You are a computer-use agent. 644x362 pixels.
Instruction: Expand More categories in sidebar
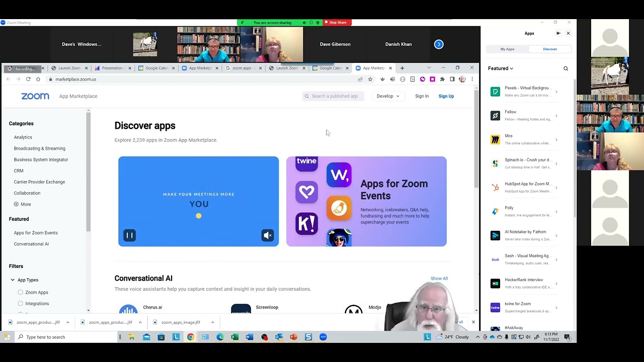[x=23, y=204]
